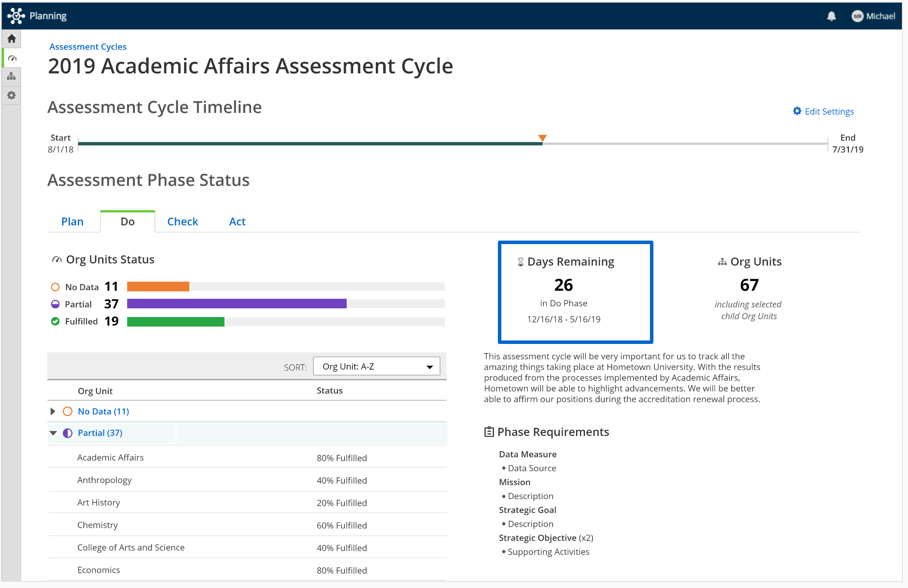The height and width of the screenshot is (588, 908).
Task: Open the Org Unit: A-Z sort dropdown
Action: pos(376,367)
